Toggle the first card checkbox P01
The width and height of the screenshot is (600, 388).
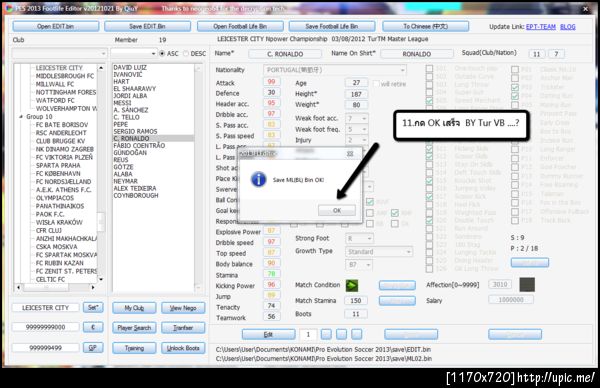click(515, 70)
